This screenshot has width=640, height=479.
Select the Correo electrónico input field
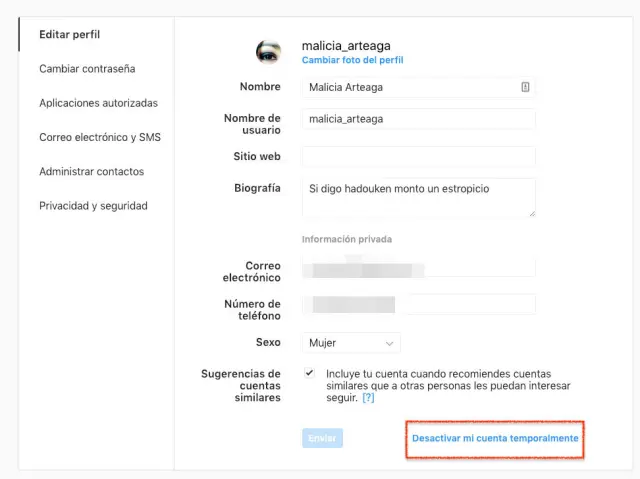(418, 269)
